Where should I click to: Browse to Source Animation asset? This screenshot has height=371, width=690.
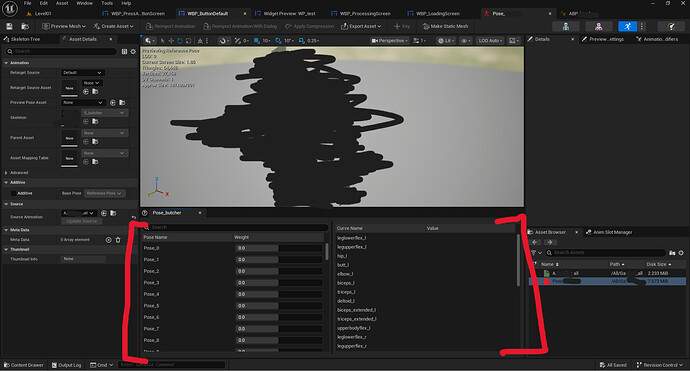coord(113,213)
